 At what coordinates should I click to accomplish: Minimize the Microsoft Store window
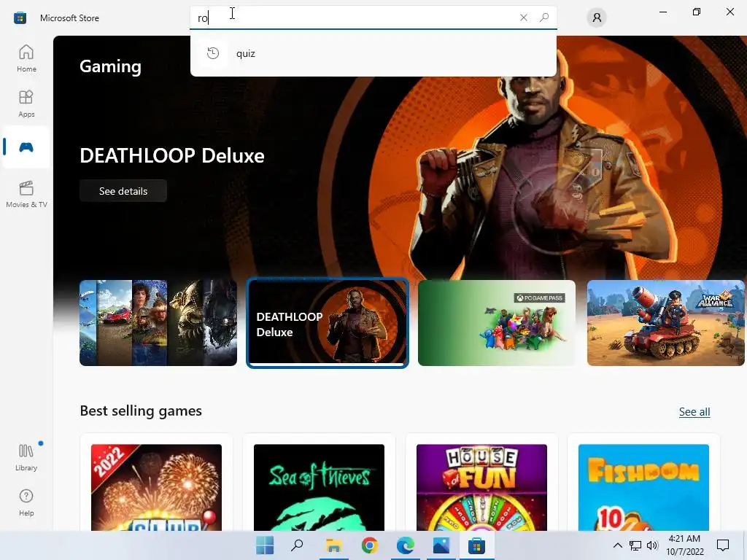pyautogui.click(x=662, y=12)
